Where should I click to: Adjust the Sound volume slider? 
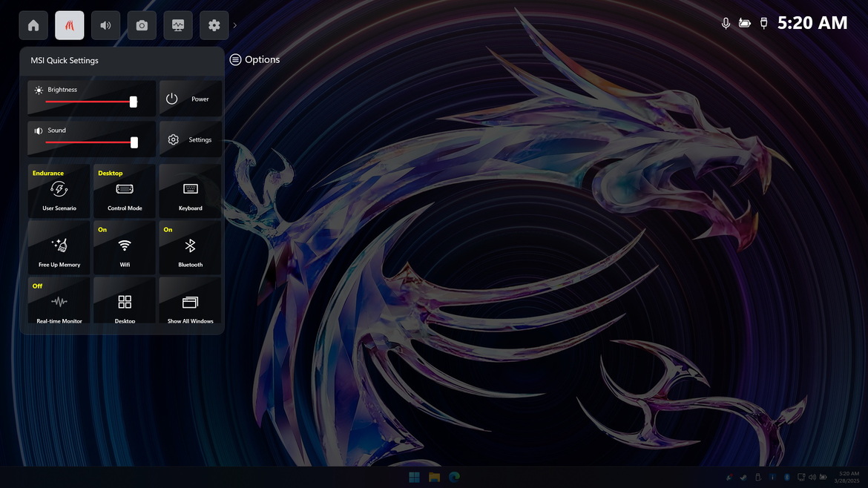point(91,142)
